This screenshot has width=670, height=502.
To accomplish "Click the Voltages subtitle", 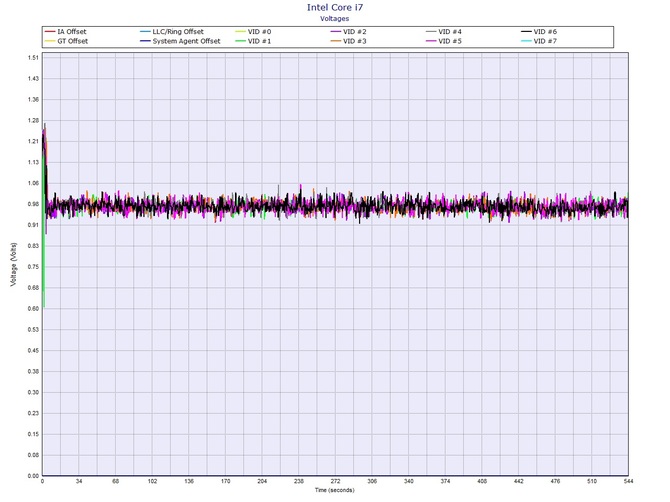I will pos(335,18).
